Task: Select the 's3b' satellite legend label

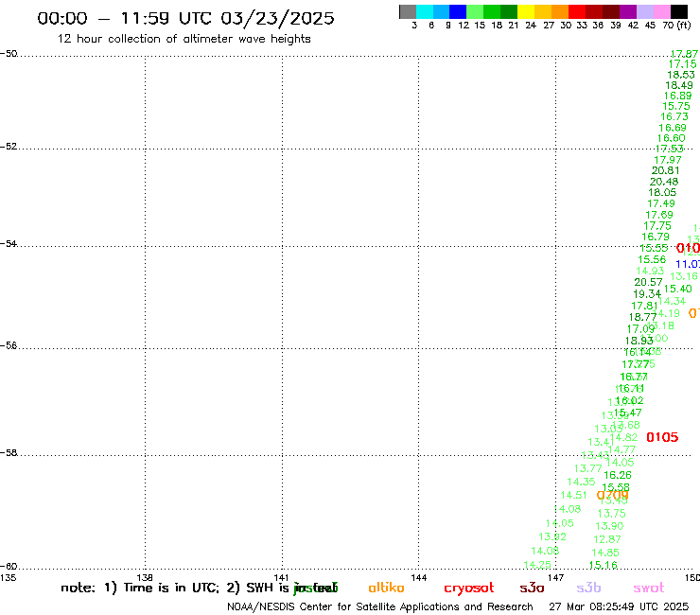Action: [588, 588]
